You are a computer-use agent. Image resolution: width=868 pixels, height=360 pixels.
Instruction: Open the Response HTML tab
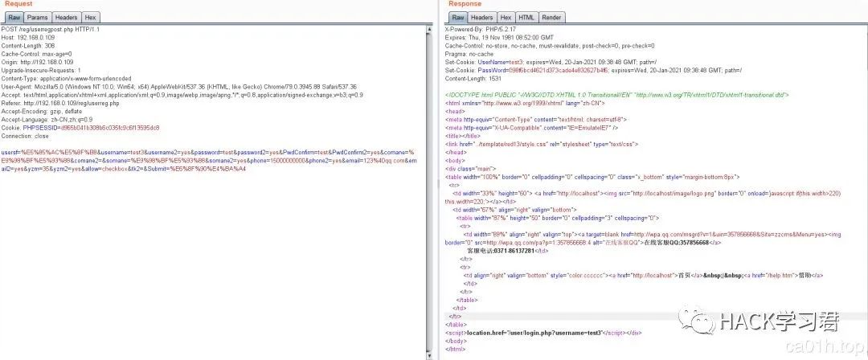[526, 18]
